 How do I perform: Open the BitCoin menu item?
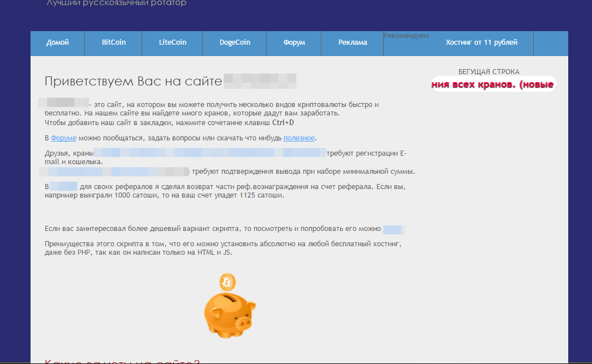pos(113,42)
